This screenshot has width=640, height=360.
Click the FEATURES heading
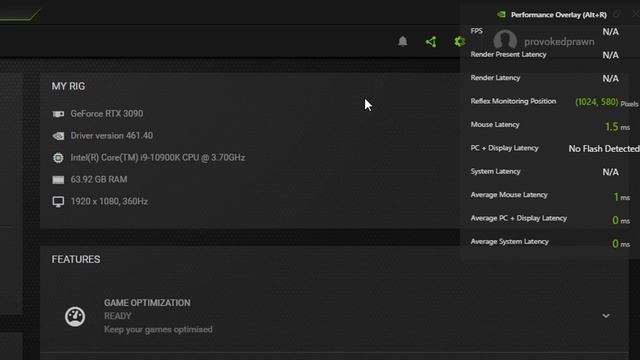pyautogui.click(x=76, y=259)
